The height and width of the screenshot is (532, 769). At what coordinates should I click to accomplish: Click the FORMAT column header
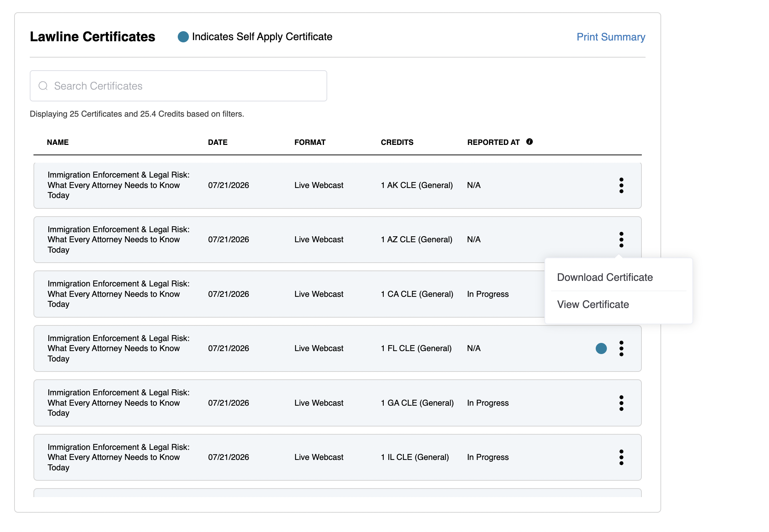(x=310, y=142)
